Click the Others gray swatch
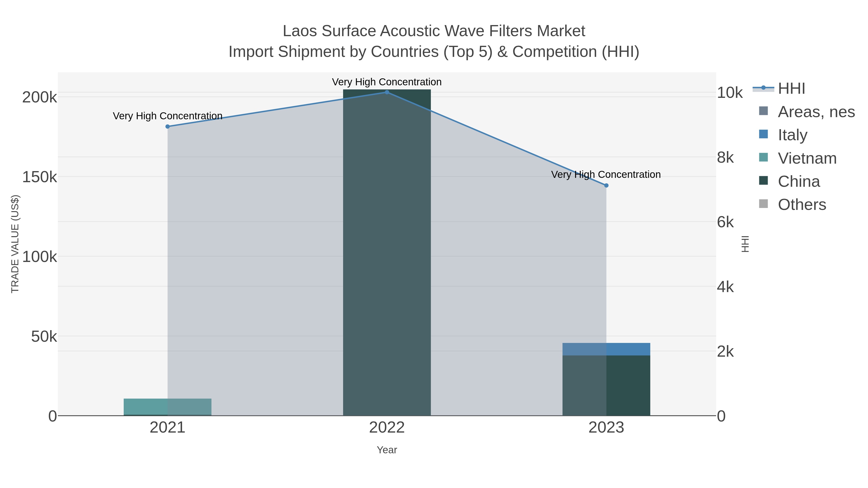 (763, 204)
